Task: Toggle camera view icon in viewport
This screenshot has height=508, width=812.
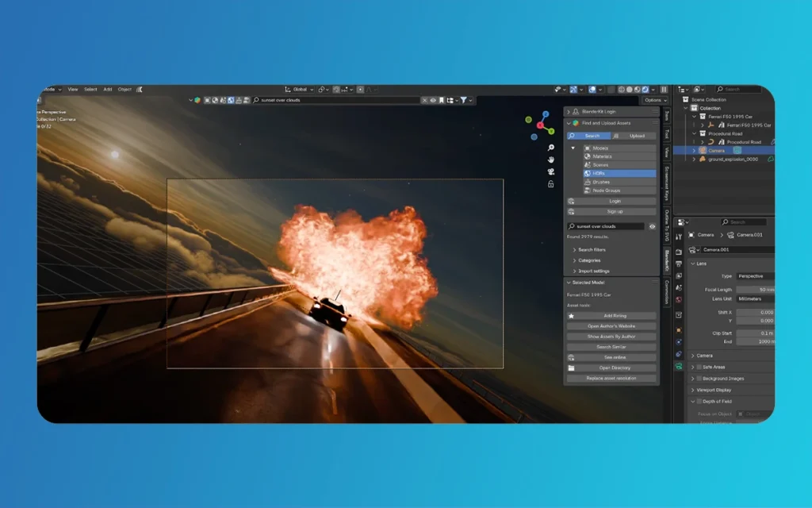Action: (x=551, y=171)
